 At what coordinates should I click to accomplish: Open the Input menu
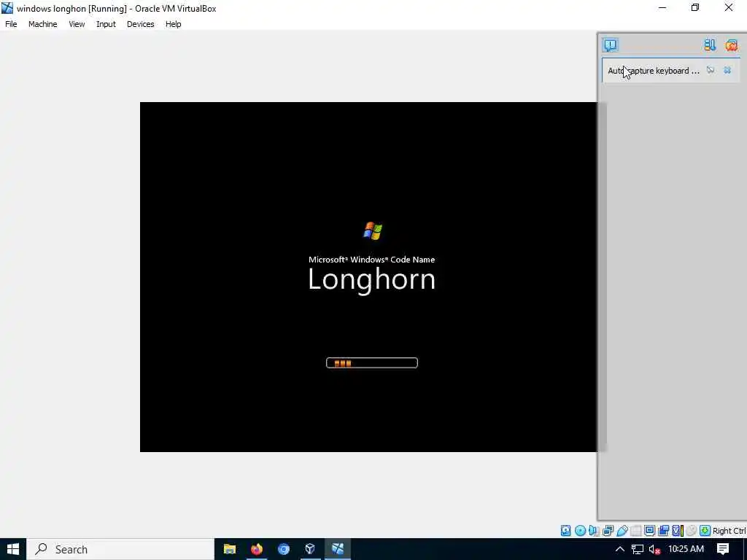click(106, 24)
